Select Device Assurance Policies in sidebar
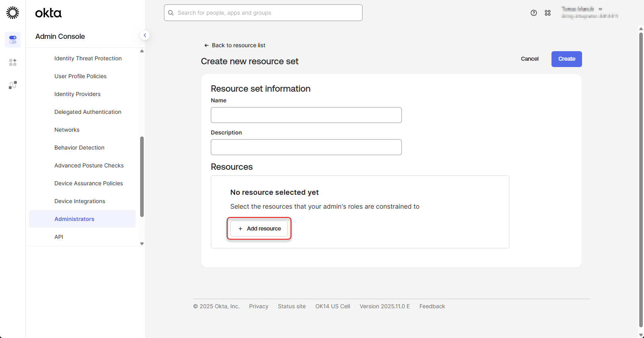Screen dimensions: 644x338 click(89, 183)
